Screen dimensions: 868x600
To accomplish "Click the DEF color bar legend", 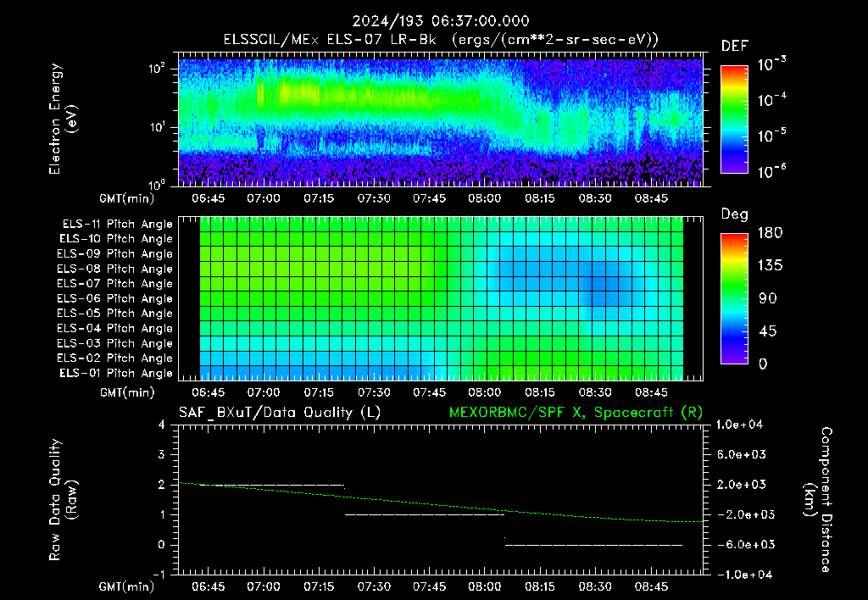I will (734, 119).
